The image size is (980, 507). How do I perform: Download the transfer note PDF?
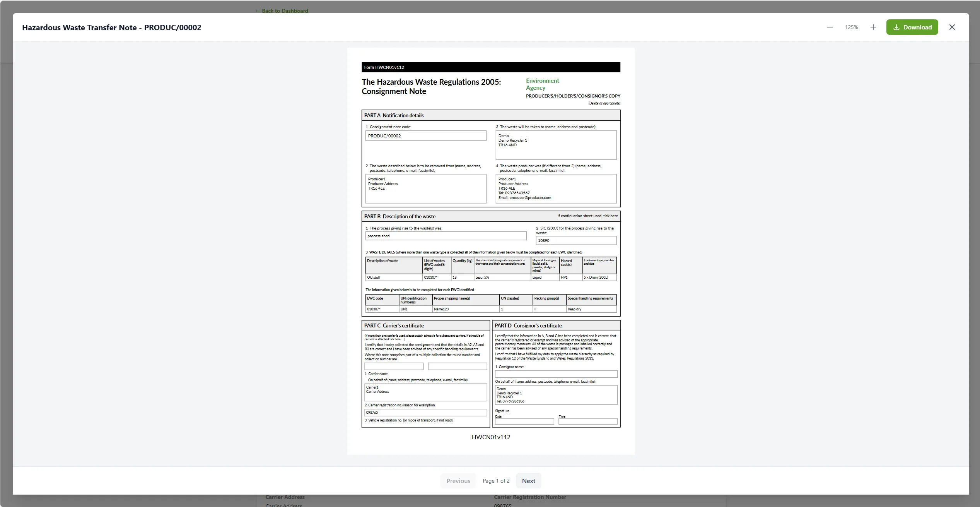[912, 27]
